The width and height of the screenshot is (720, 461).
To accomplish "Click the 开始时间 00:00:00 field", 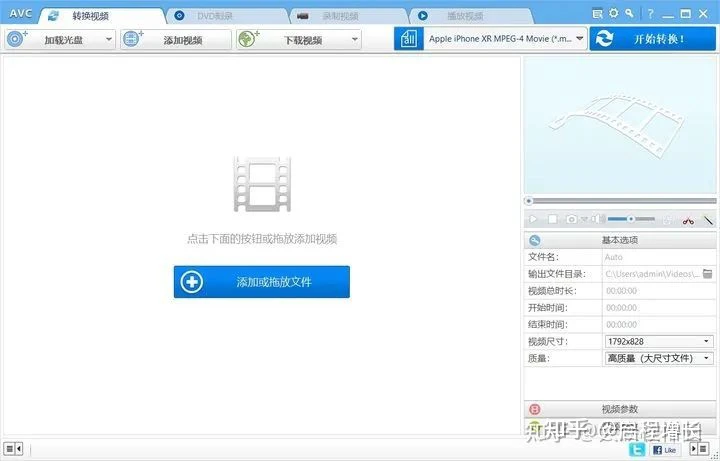I will 658,308.
